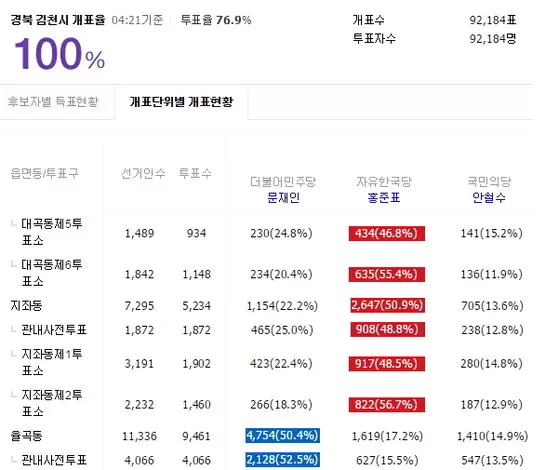Click the 국민의당 column header
The image size is (559, 470).
(489, 182)
